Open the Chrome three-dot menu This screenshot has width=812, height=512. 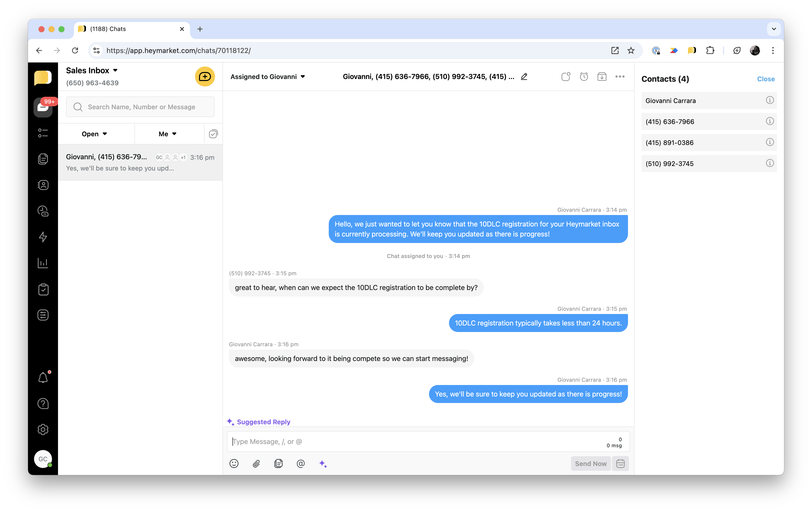pyautogui.click(x=773, y=50)
